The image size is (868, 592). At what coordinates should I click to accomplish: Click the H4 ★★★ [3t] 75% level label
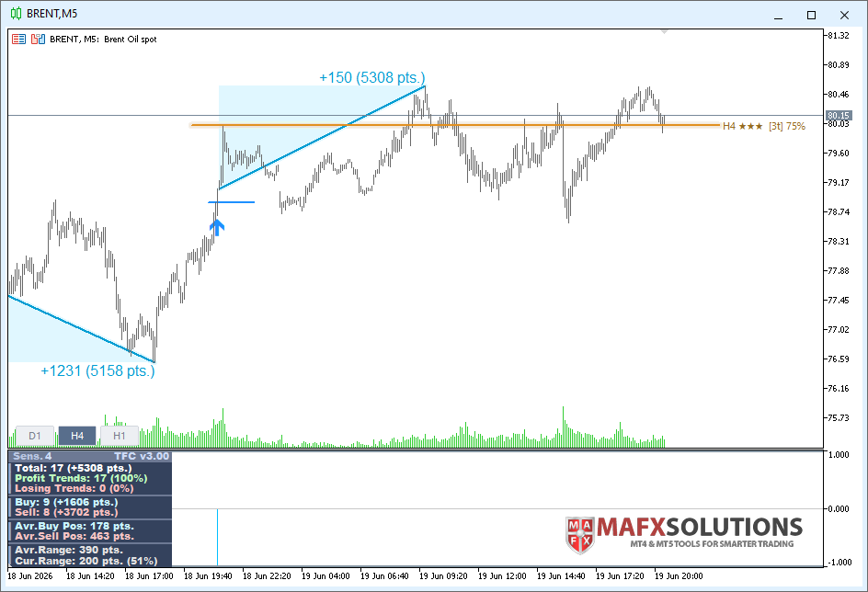click(764, 126)
